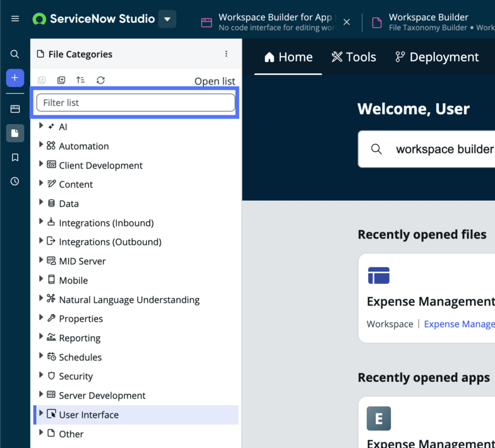Open the Deployment tab
This screenshot has width=495, height=448.
click(x=437, y=57)
